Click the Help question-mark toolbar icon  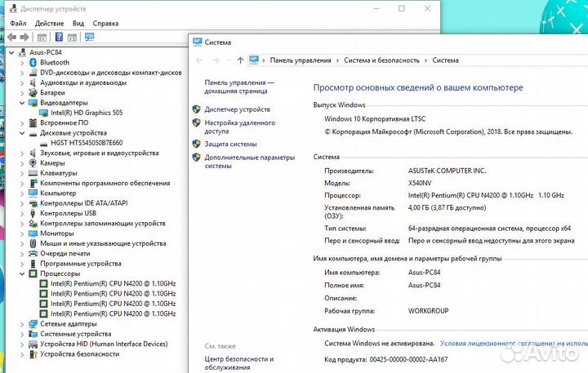59,37
